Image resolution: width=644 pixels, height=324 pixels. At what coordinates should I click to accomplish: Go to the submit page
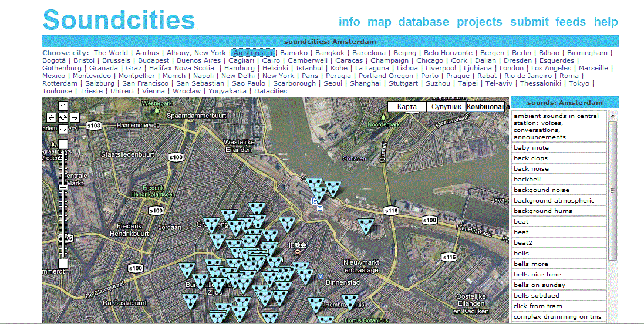click(529, 22)
